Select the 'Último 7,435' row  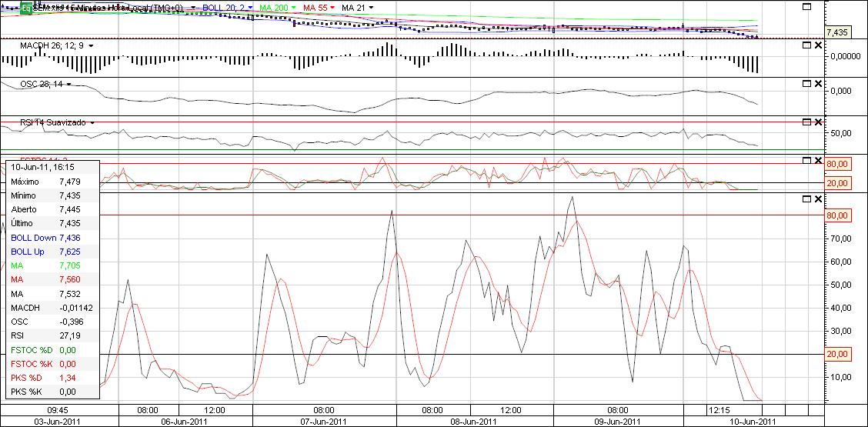point(52,223)
